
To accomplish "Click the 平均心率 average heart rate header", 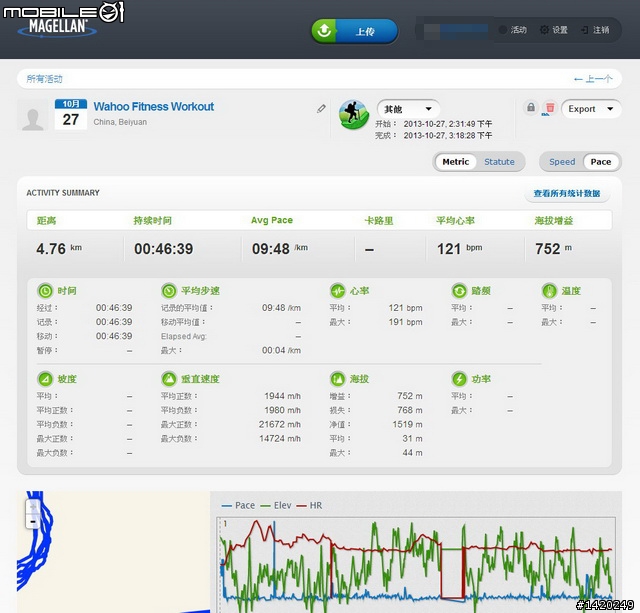I will 455,221.
